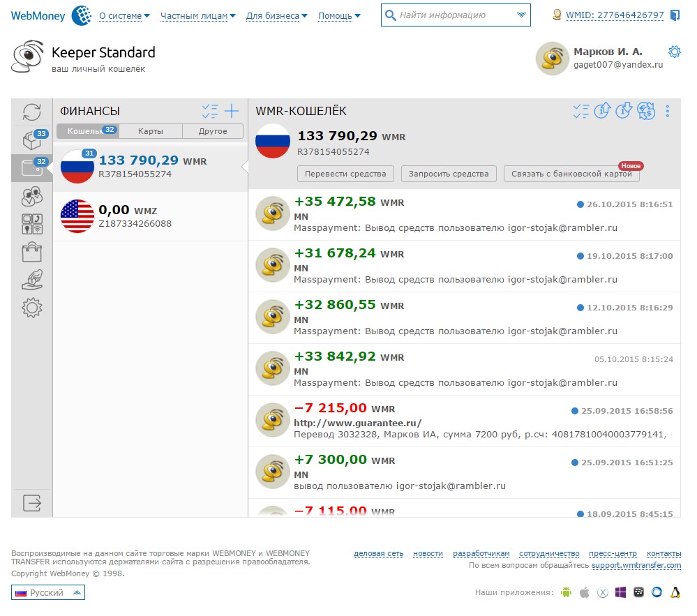Open the sidebar box icon with badge 33

33,140
